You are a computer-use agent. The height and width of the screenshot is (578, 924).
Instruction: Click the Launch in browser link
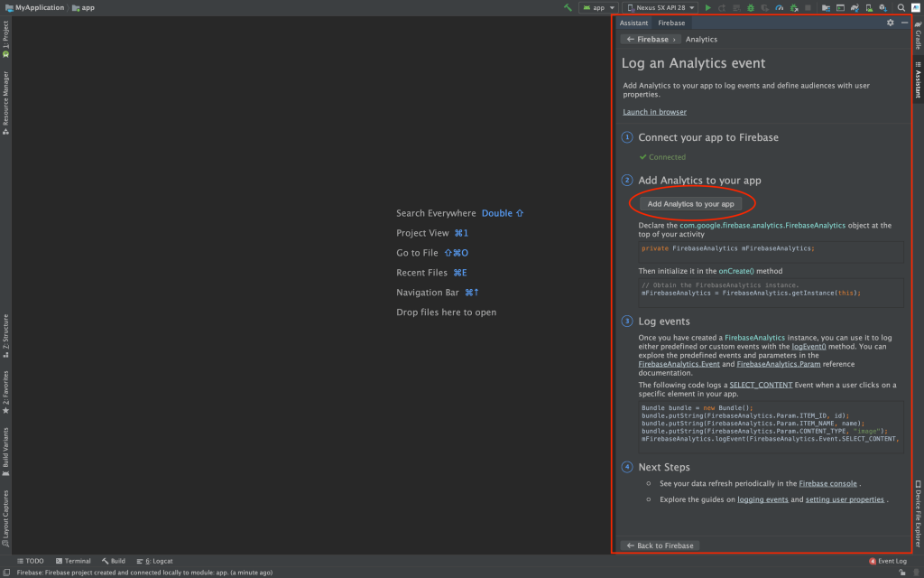tap(654, 112)
